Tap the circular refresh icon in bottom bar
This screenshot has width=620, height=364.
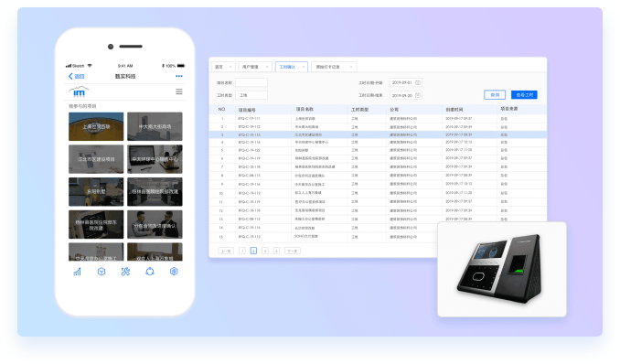150,272
